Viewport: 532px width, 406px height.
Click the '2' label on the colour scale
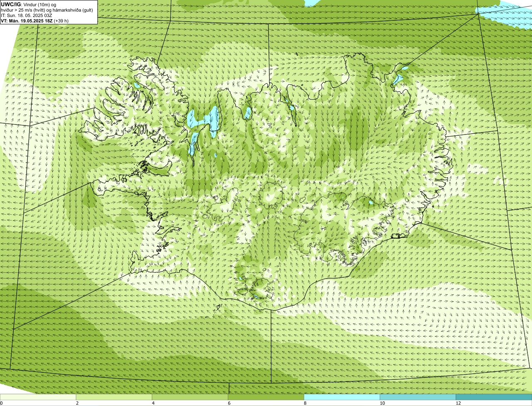pos(77,403)
